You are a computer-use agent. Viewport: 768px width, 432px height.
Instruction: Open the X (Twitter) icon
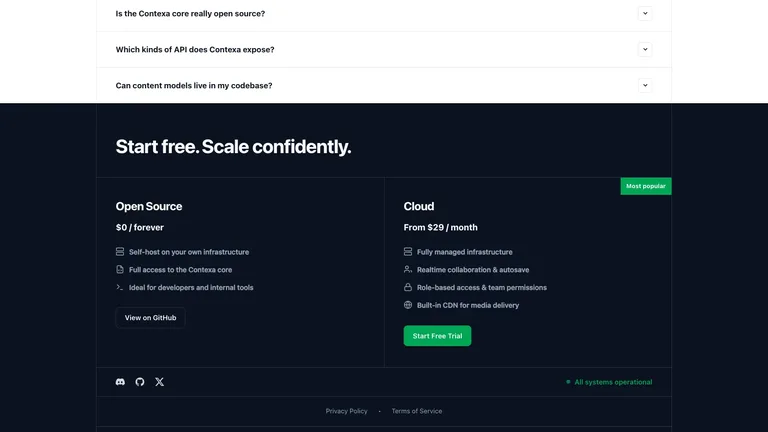pyautogui.click(x=160, y=382)
